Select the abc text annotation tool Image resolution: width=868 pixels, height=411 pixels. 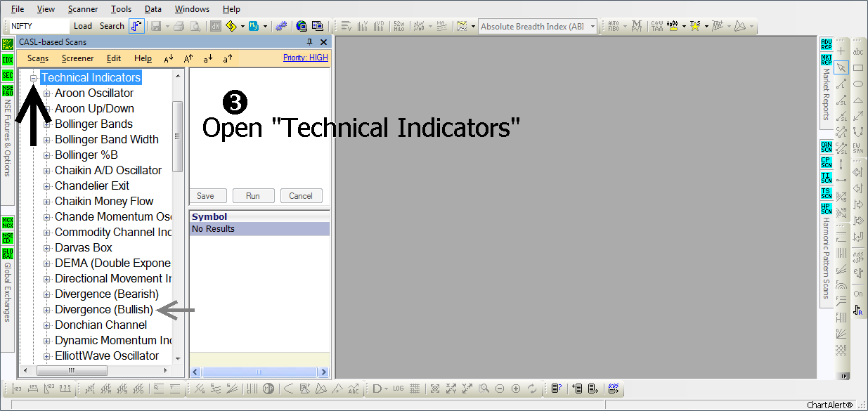point(858,51)
